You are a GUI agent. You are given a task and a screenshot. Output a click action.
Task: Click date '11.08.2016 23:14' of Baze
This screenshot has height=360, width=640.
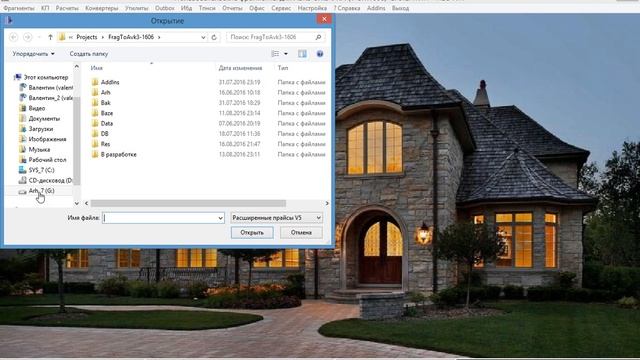pos(240,113)
